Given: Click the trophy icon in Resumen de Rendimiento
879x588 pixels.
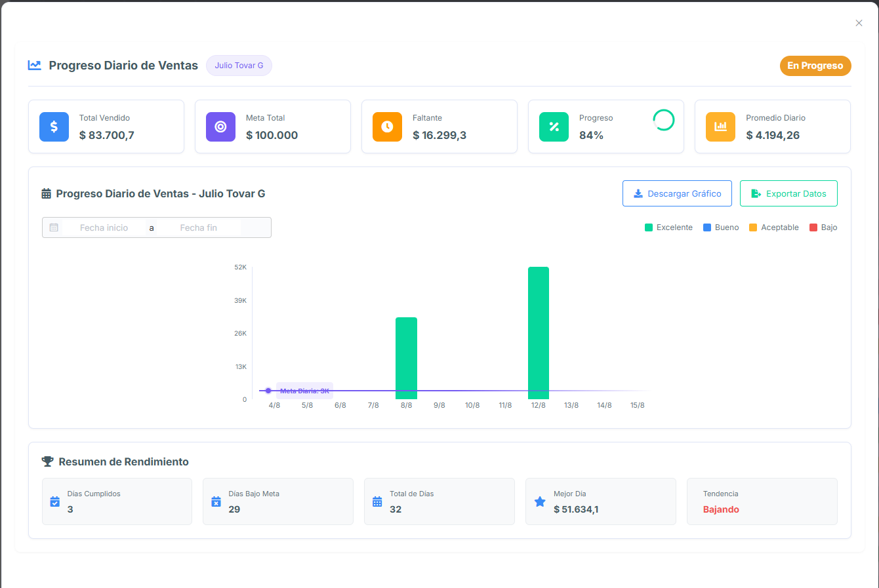Looking at the screenshot, I should tap(47, 461).
